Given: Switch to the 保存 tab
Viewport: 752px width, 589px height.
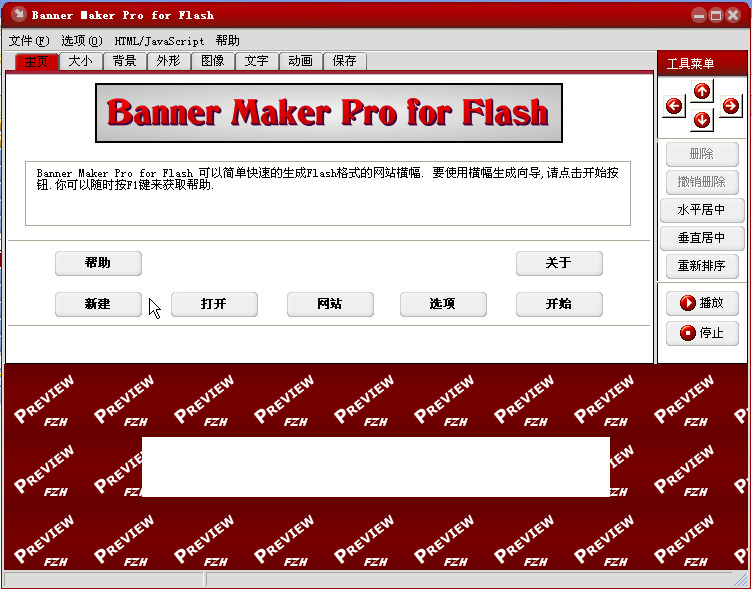Looking at the screenshot, I should point(344,61).
